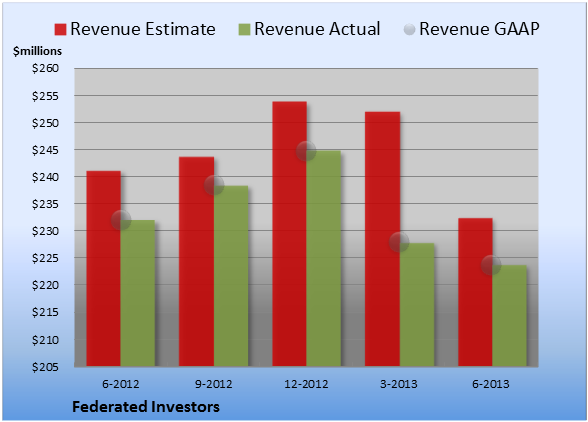Click the $245 axis value
Viewport: 588px width, 422px height.
pyautogui.click(x=45, y=150)
